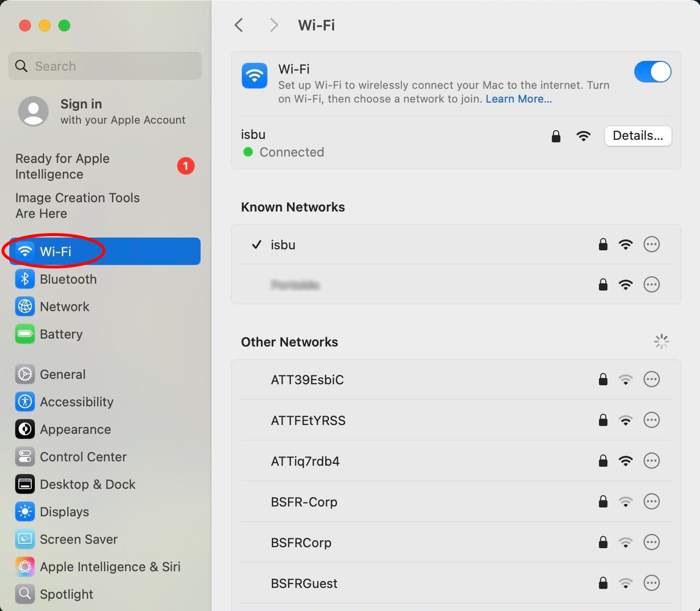Open more options for known network isbu
Screen dimensions: 700x611
651,244
